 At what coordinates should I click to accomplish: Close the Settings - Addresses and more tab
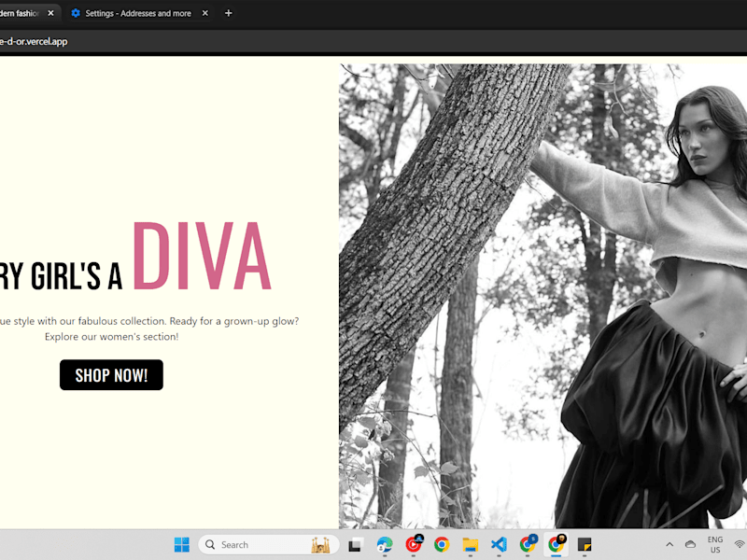pyautogui.click(x=204, y=13)
